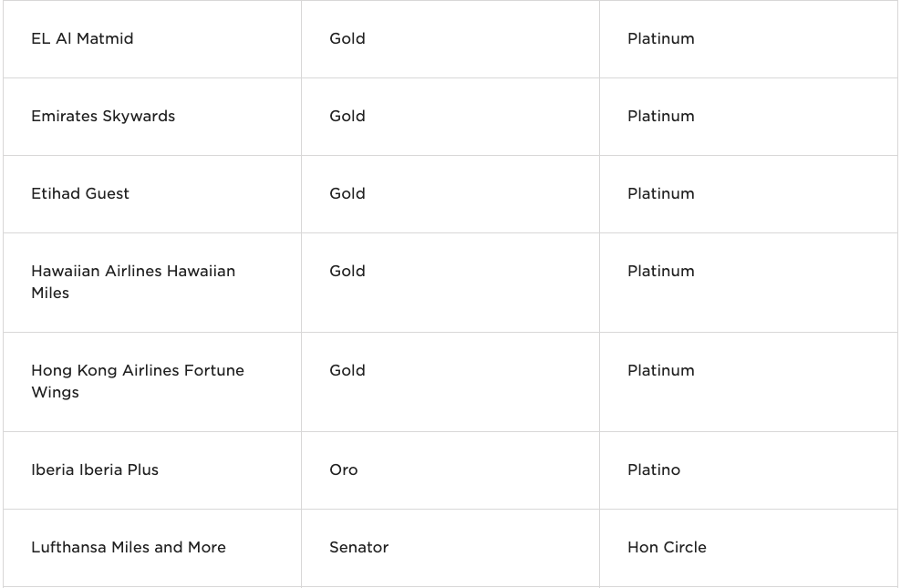Viewport: 901px width, 588px height.
Task: Click Platinum tier in EL Al row
Action: click(x=661, y=38)
